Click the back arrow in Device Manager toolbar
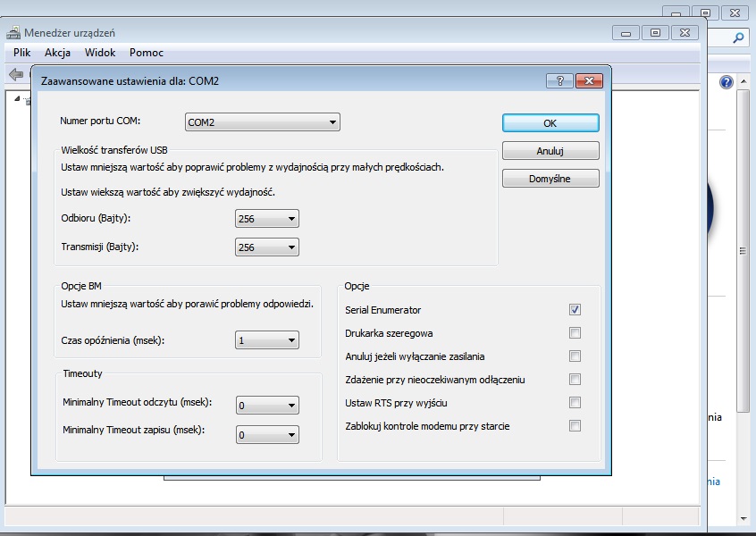Screen dimensions: 756x536 [16, 74]
